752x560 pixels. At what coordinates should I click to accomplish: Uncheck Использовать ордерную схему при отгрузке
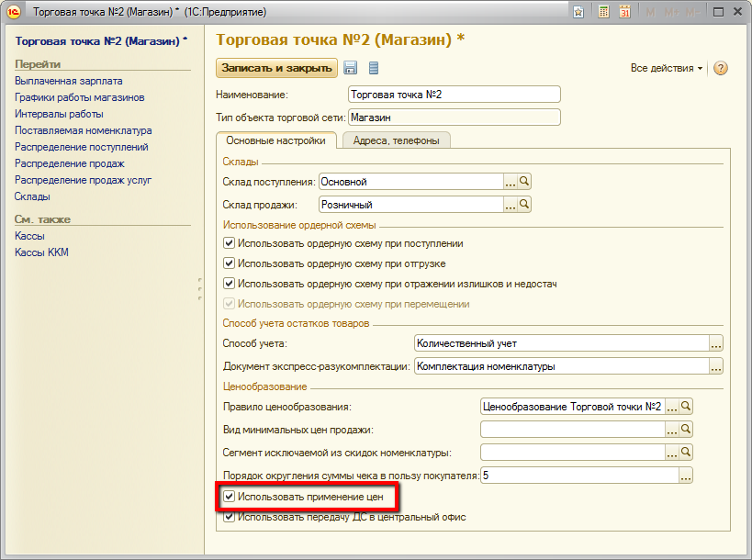[x=229, y=263]
